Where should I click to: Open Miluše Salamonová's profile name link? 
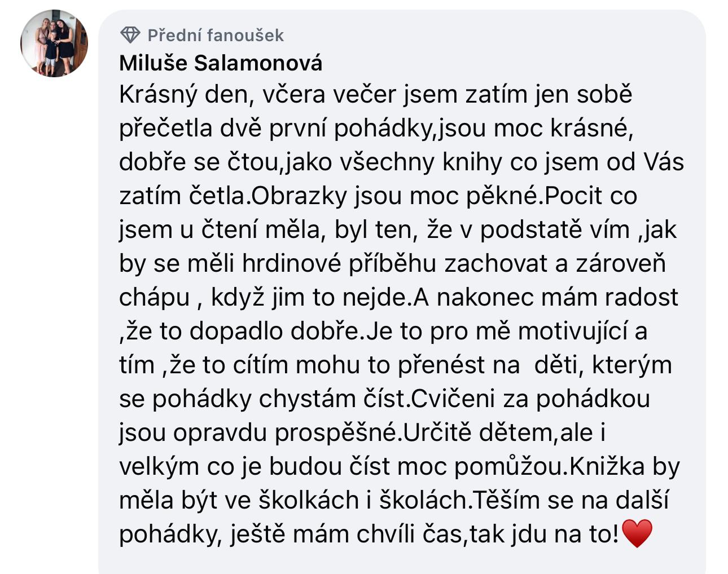pyautogui.click(x=221, y=63)
